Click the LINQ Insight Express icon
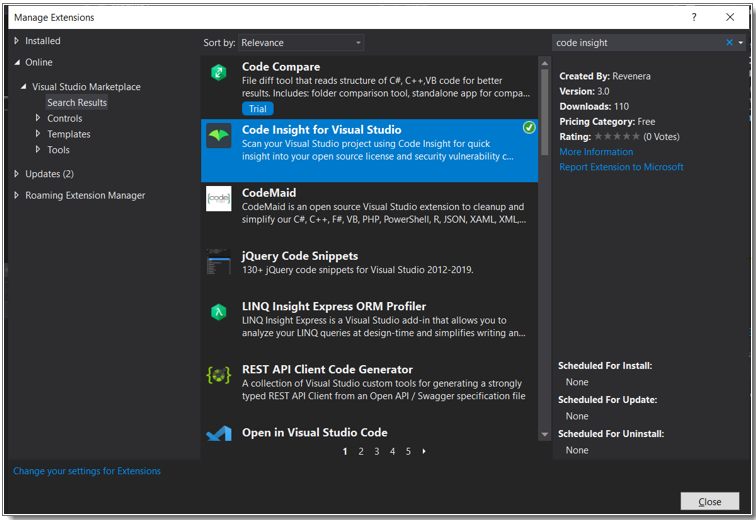The image size is (756, 520). click(219, 312)
